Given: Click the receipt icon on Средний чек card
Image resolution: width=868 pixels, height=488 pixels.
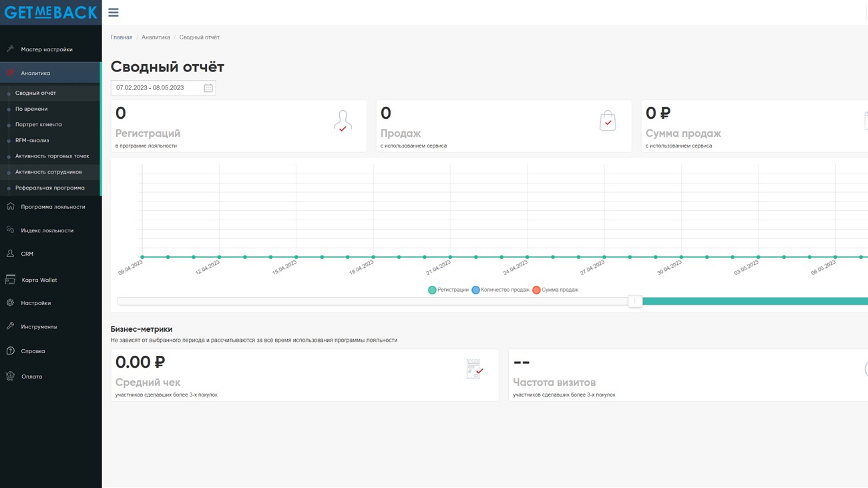Looking at the screenshot, I should pyautogui.click(x=474, y=369).
